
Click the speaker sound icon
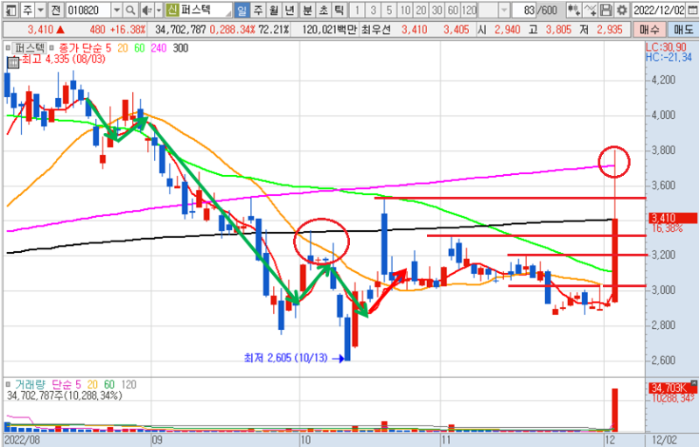tap(147, 10)
